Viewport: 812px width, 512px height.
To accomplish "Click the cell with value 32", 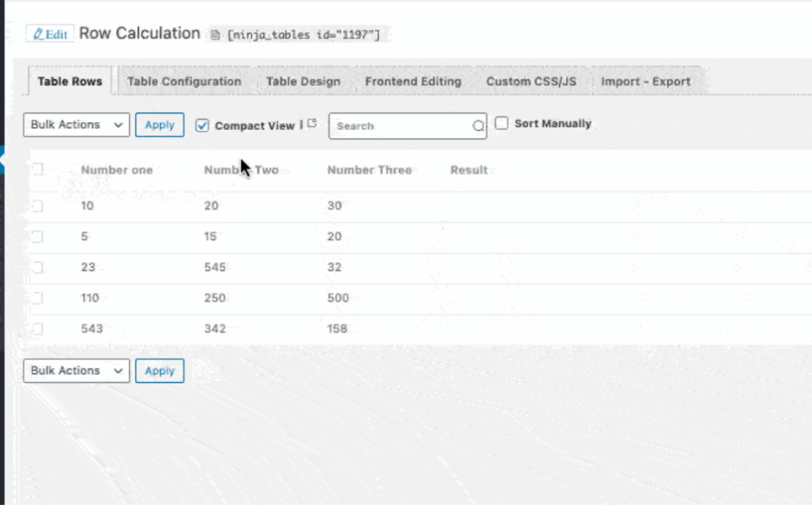I will click(335, 267).
